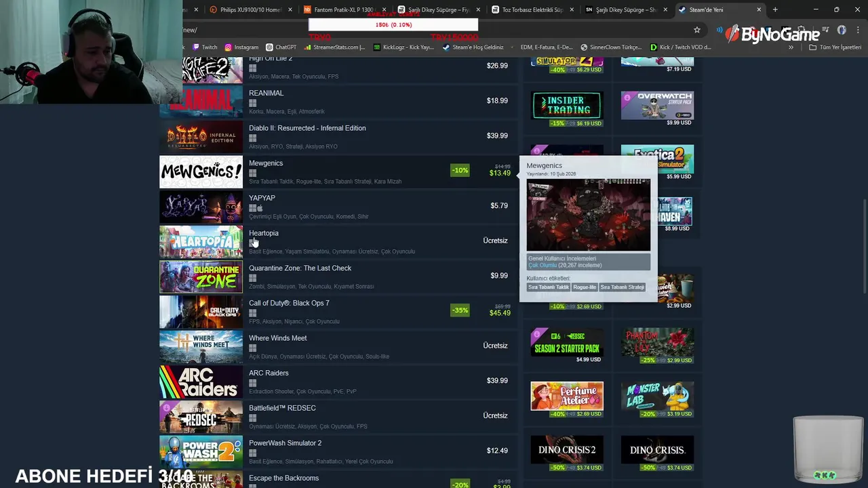Bookmark this page with the star icon
Image resolution: width=868 pixels, height=488 pixels.
696,30
